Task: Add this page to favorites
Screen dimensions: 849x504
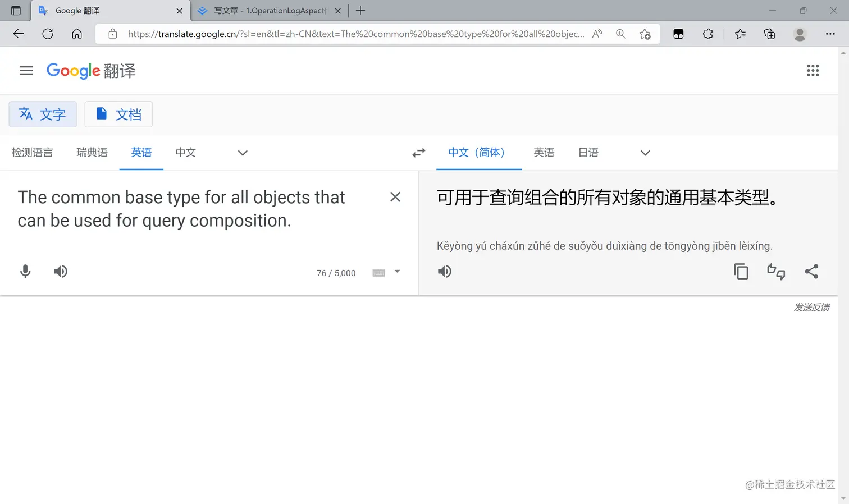Action: [x=645, y=34]
